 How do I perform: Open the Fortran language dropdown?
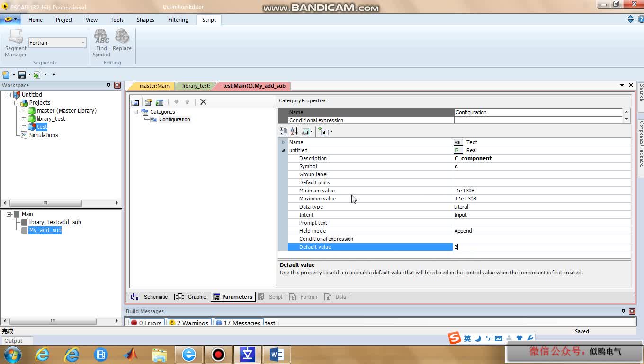point(83,43)
